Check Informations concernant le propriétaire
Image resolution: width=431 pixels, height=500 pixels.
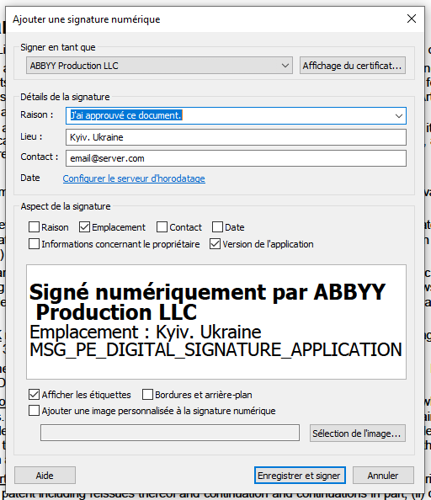[34, 244]
